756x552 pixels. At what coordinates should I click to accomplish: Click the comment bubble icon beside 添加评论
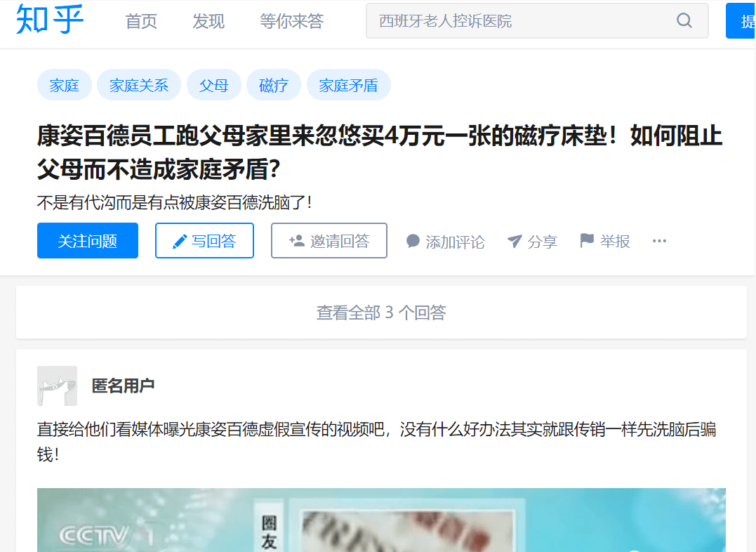click(413, 241)
